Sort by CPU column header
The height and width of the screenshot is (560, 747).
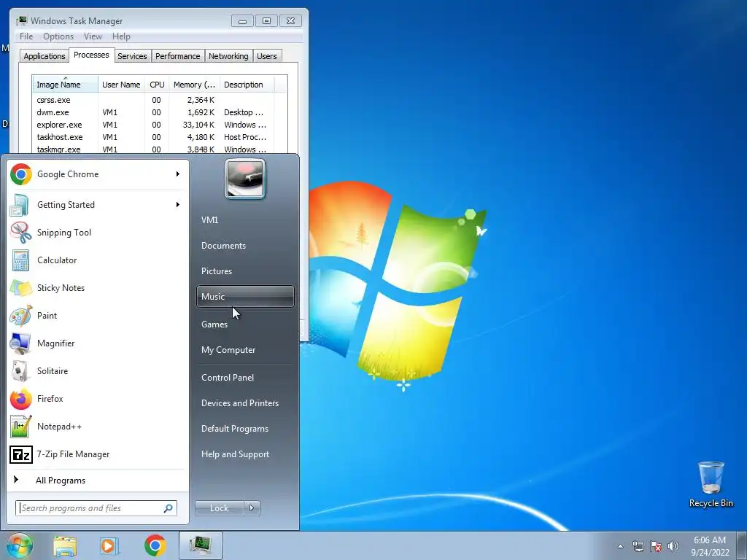[x=157, y=85]
